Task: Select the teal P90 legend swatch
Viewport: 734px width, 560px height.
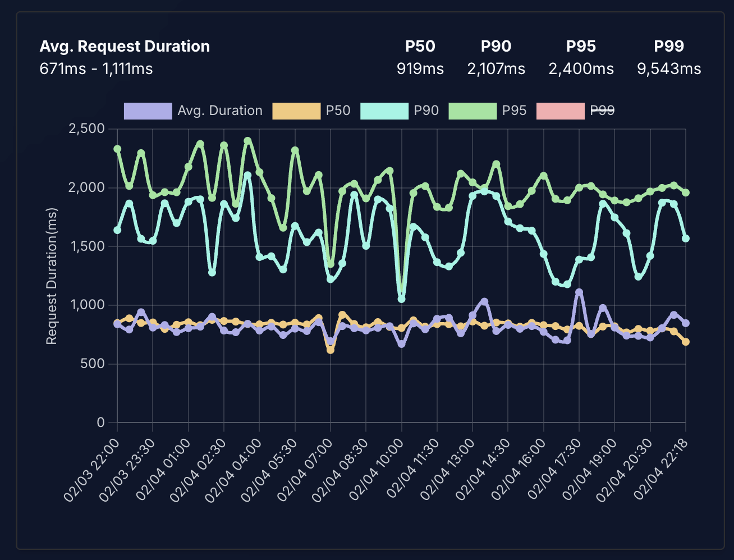Action: [385, 111]
